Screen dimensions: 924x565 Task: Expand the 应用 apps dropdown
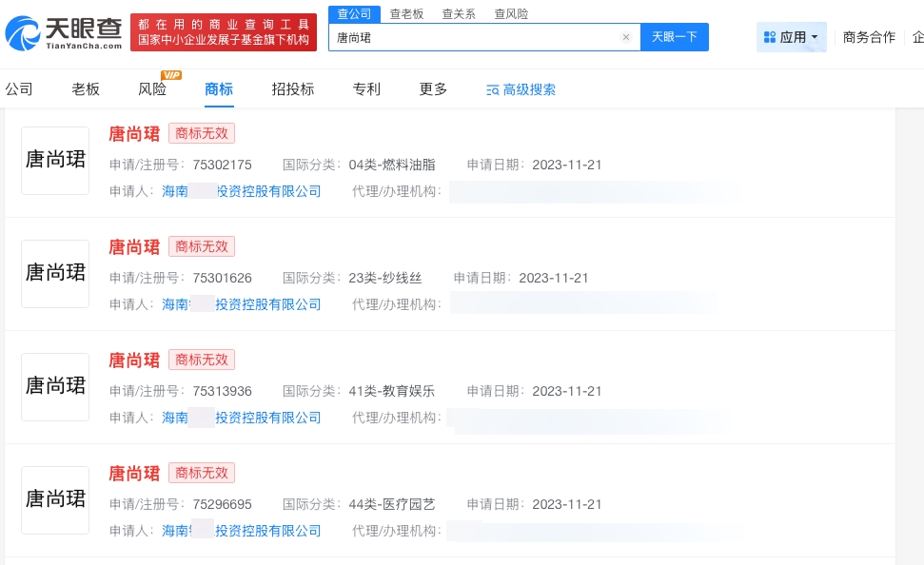point(791,37)
